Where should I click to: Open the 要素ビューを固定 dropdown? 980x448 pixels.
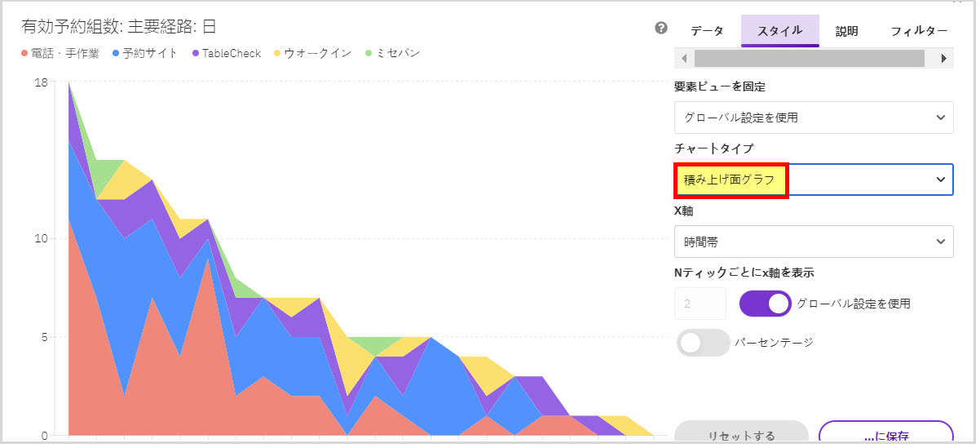click(x=813, y=118)
